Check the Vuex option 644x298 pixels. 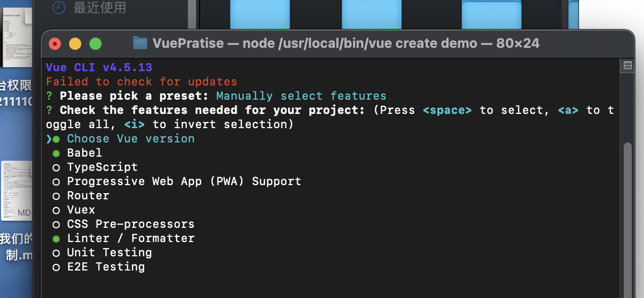tap(81, 210)
